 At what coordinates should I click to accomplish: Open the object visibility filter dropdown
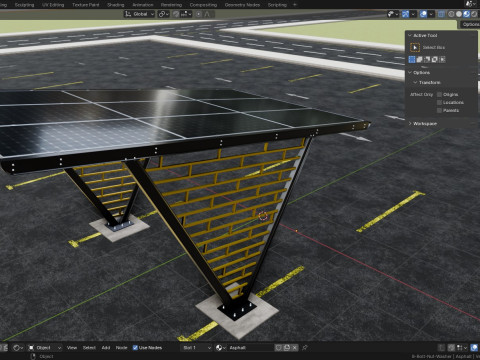pos(393,14)
